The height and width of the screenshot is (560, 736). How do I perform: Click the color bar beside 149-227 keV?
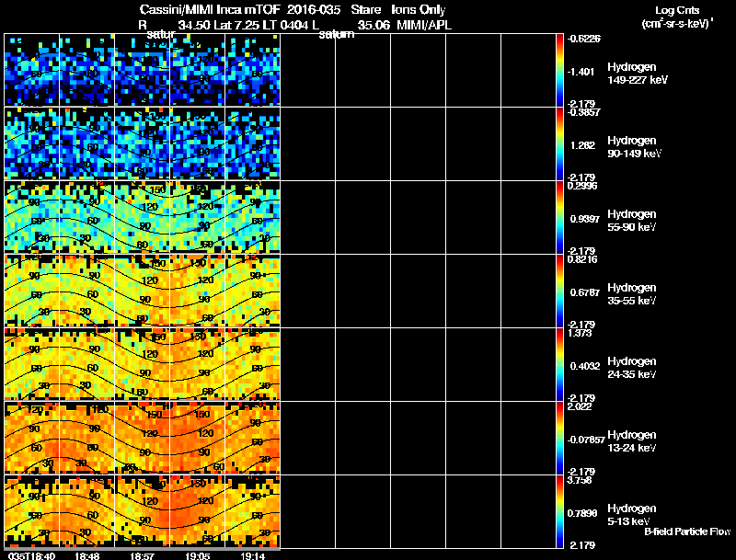[x=559, y=71]
